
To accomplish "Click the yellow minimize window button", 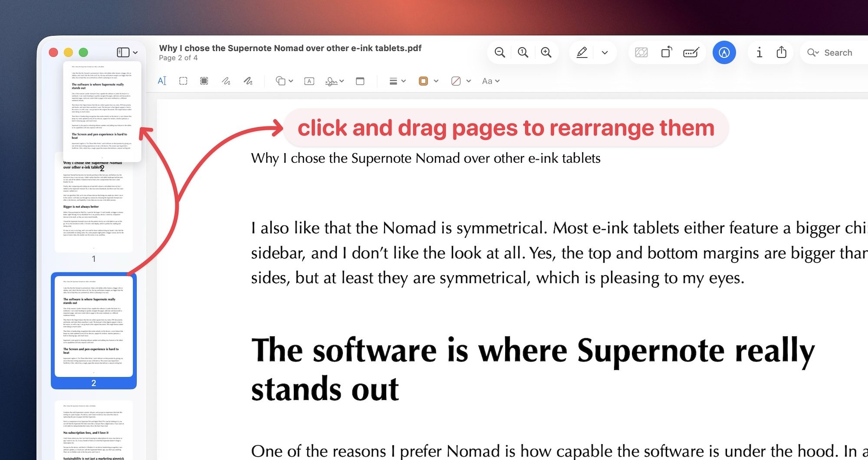I will 68,53.
